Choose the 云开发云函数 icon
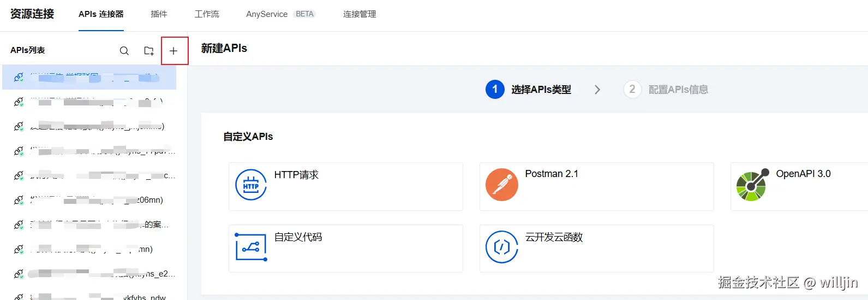Screen dimensions: 868x300 coord(501,247)
